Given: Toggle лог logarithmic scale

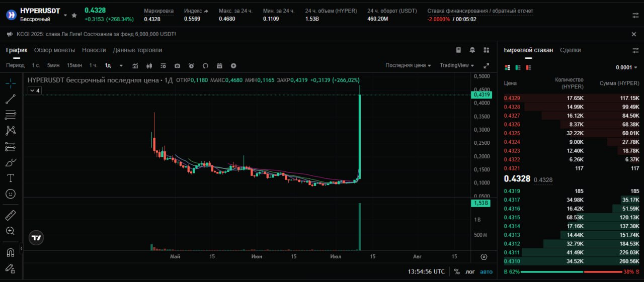Looking at the screenshot, I should [470, 271].
